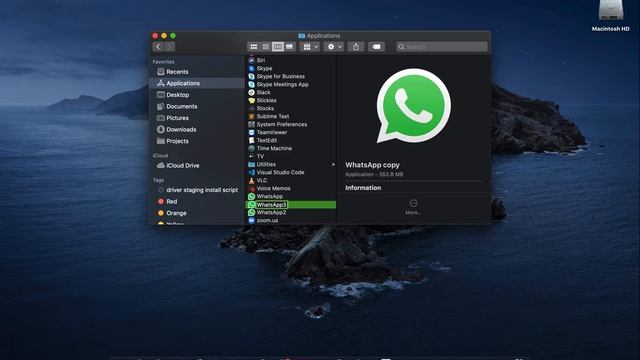Select the Stickies app icon

tap(251, 100)
